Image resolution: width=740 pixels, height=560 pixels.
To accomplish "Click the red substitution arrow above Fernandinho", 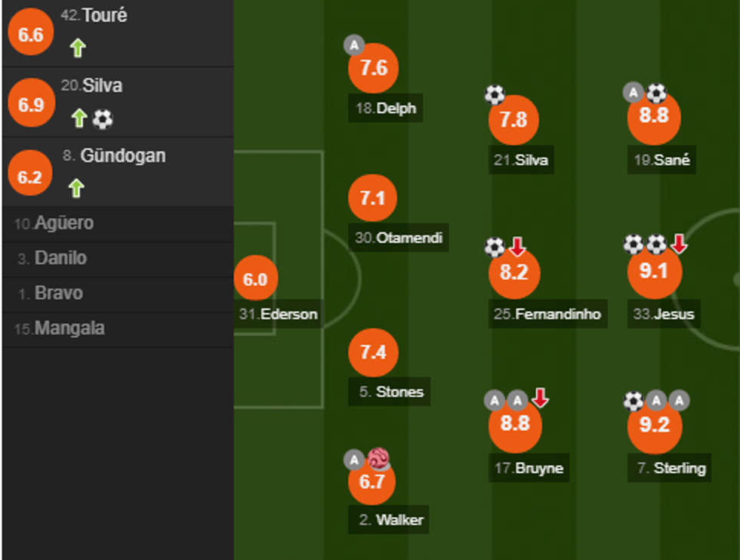I will point(517,246).
